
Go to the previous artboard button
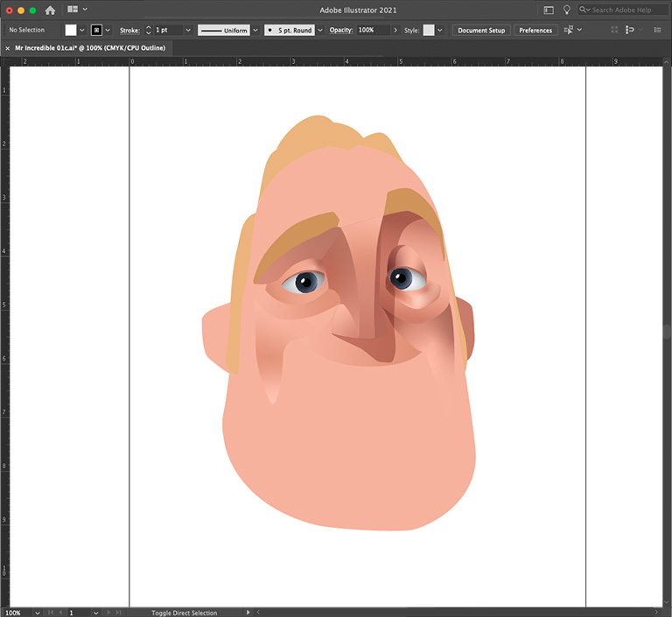(61, 613)
